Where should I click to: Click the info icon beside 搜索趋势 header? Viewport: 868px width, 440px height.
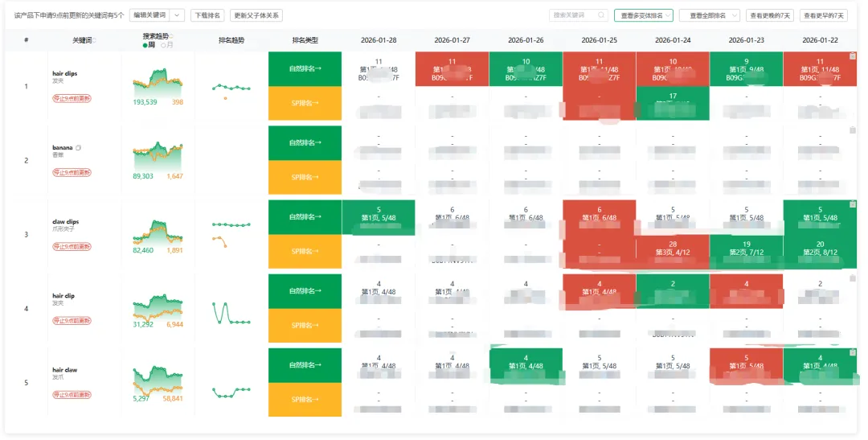172,36
